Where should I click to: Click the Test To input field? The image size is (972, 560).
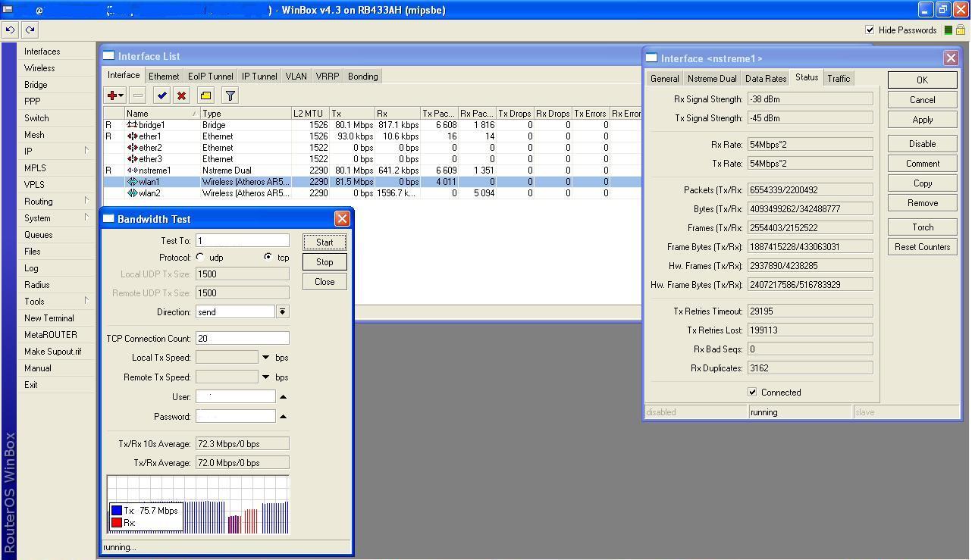click(x=243, y=241)
